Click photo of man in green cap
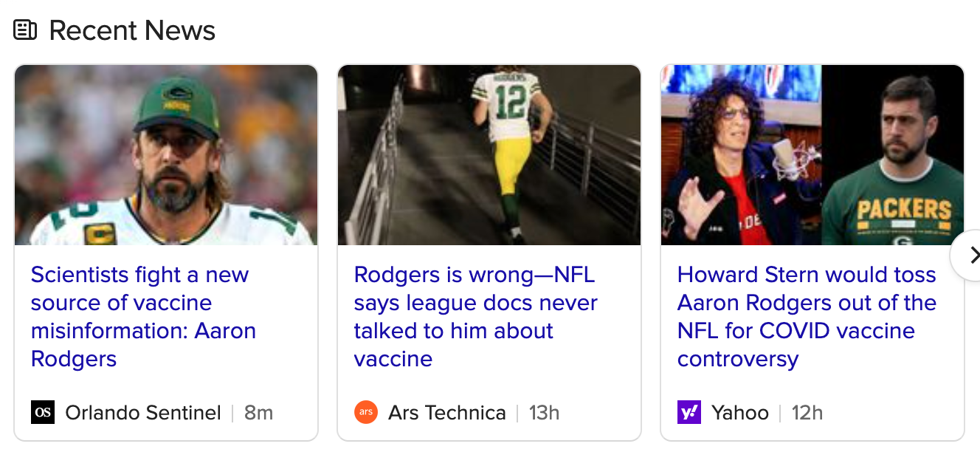Image resolution: width=980 pixels, height=452 pixels. 166,155
